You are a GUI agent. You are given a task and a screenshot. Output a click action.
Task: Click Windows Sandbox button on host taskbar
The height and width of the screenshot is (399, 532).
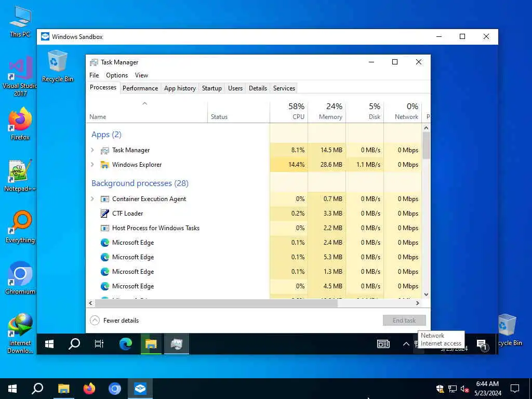click(x=140, y=389)
